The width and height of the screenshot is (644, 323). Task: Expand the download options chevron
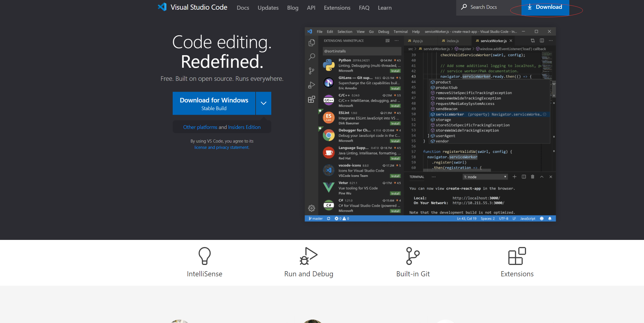pos(264,103)
